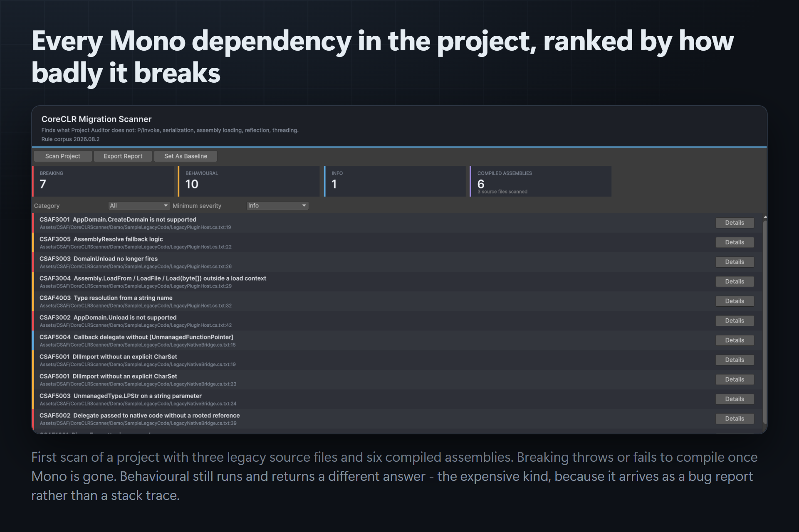Click Export Report button
The width and height of the screenshot is (799, 532).
pos(123,156)
